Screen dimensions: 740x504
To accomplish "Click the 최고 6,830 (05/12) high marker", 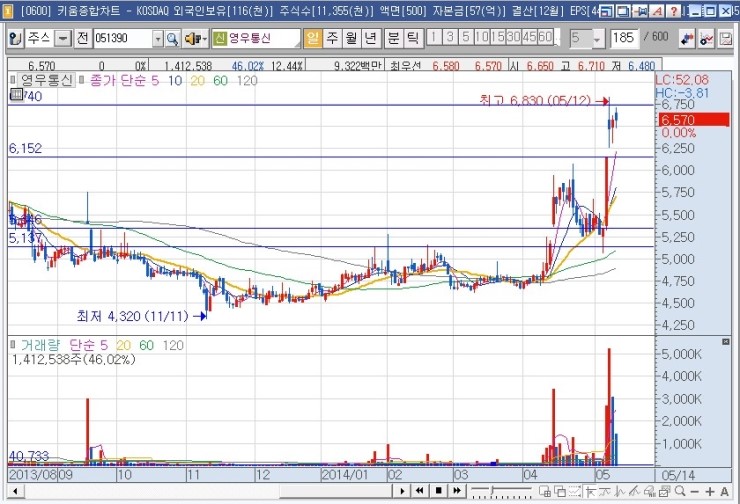I will (x=543, y=101).
